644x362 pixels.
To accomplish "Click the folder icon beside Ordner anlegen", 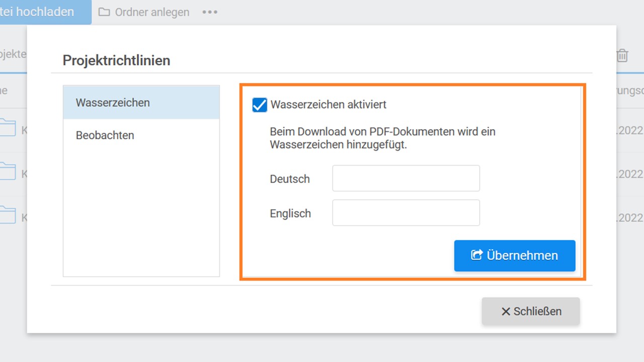I will tap(104, 12).
